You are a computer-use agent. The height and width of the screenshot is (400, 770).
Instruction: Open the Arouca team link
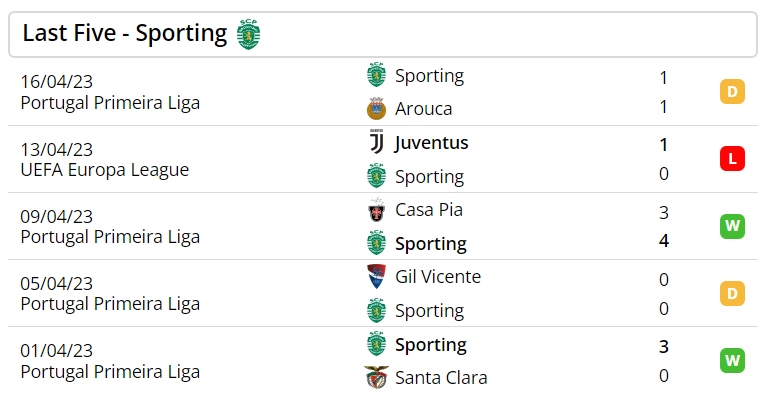point(424,109)
